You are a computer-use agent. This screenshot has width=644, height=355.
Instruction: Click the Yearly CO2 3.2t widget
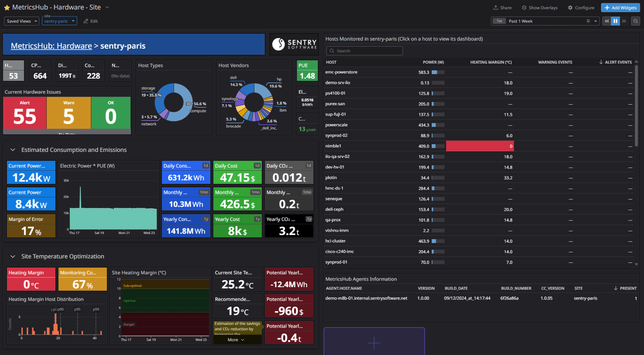tap(289, 226)
